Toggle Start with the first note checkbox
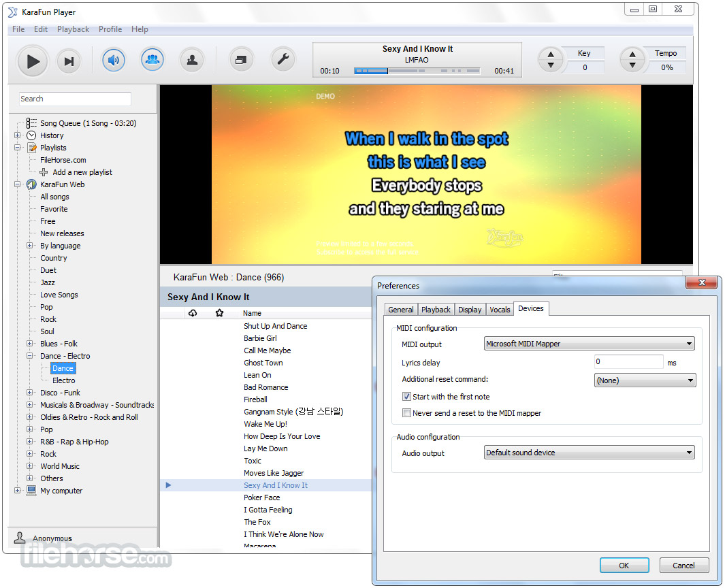 [x=406, y=397]
